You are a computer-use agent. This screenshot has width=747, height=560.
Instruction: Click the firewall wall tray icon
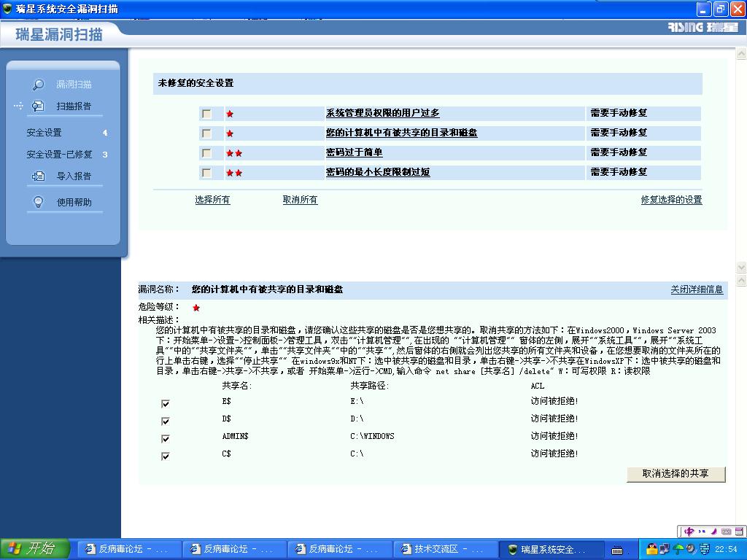point(704,549)
